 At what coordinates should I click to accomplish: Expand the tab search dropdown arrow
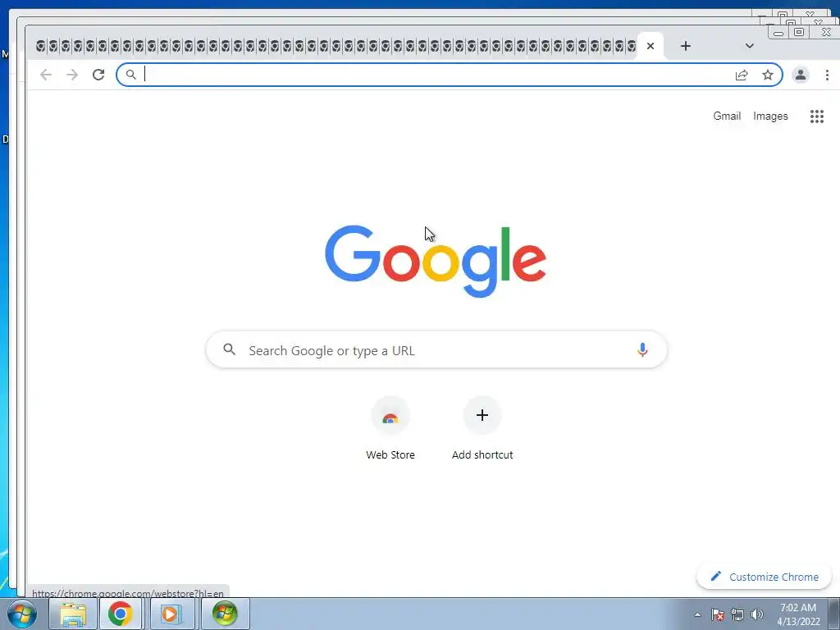[x=750, y=46]
